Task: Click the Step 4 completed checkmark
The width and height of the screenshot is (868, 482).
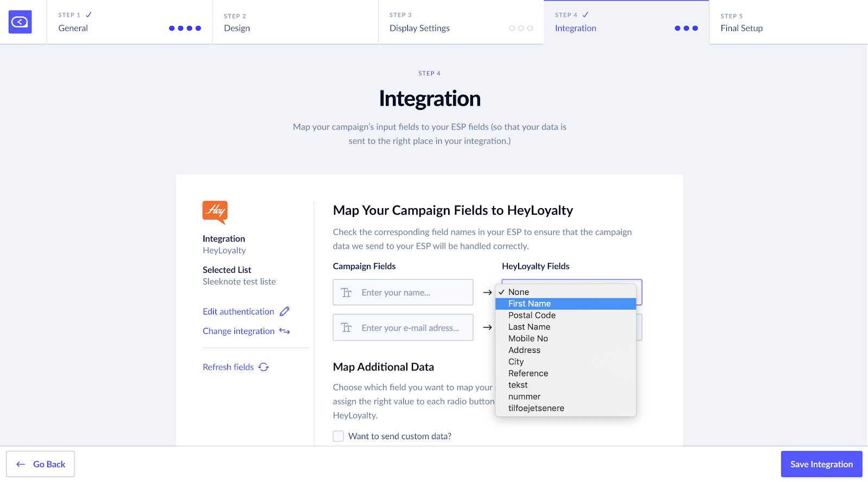Action: [x=585, y=15]
